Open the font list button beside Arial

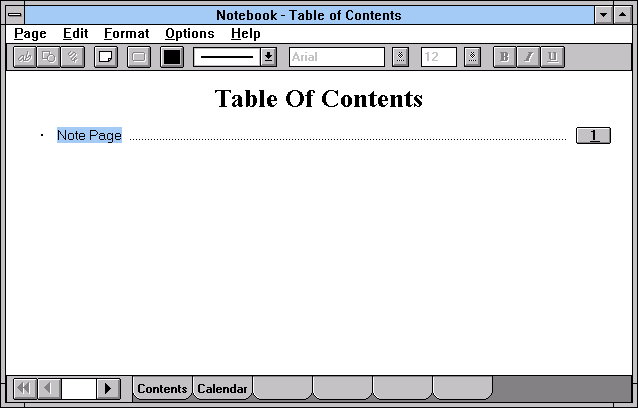pyautogui.click(x=400, y=57)
